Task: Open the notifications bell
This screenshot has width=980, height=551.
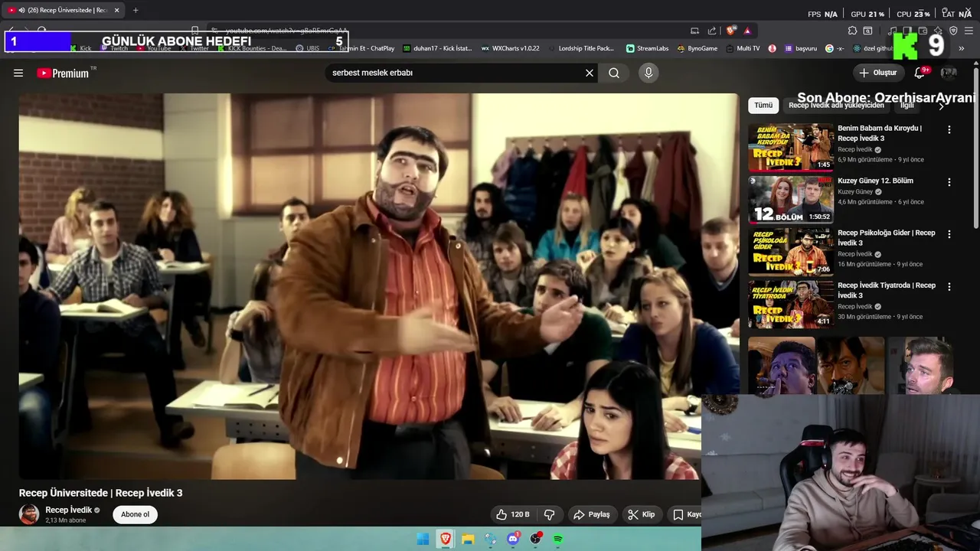Action: click(920, 73)
